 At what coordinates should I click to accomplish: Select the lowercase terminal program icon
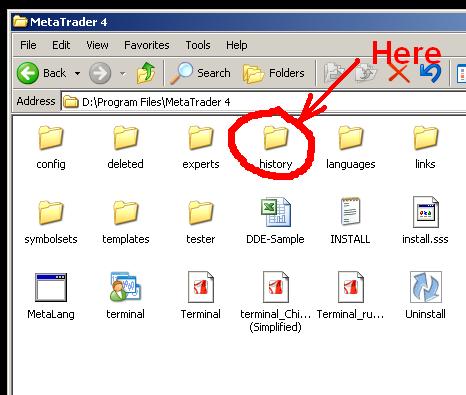pos(126,287)
